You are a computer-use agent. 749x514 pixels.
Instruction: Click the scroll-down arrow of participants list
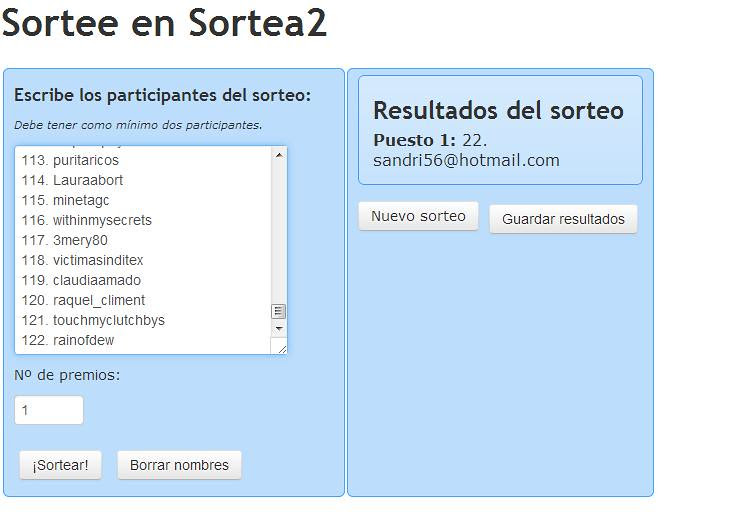point(279,329)
